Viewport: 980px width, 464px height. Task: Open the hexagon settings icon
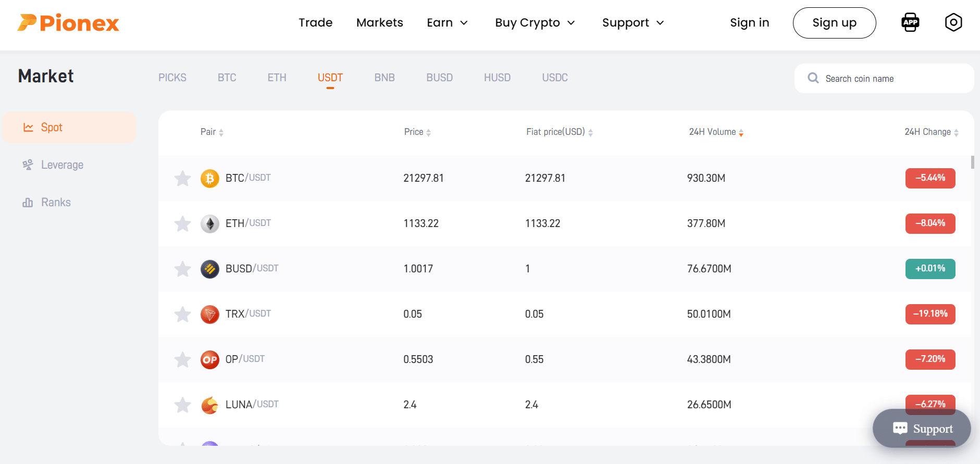(953, 22)
